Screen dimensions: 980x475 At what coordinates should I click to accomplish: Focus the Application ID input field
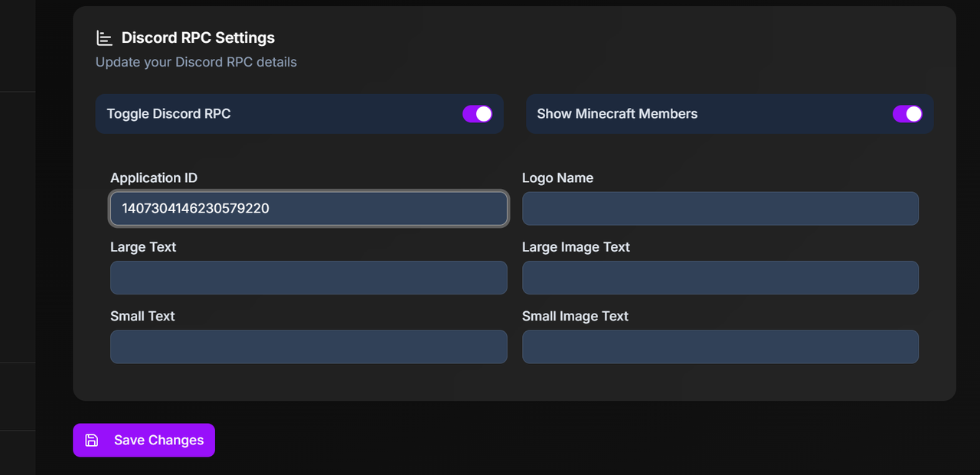(x=309, y=208)
